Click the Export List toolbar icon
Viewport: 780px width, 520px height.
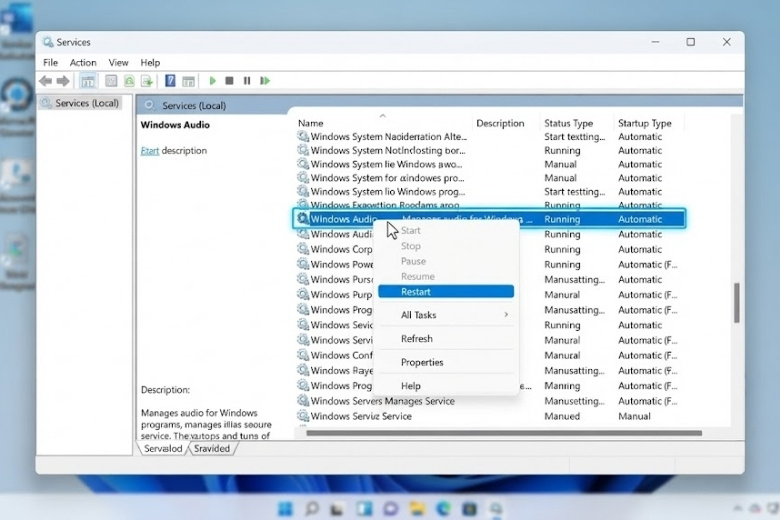tap(147, 81)
